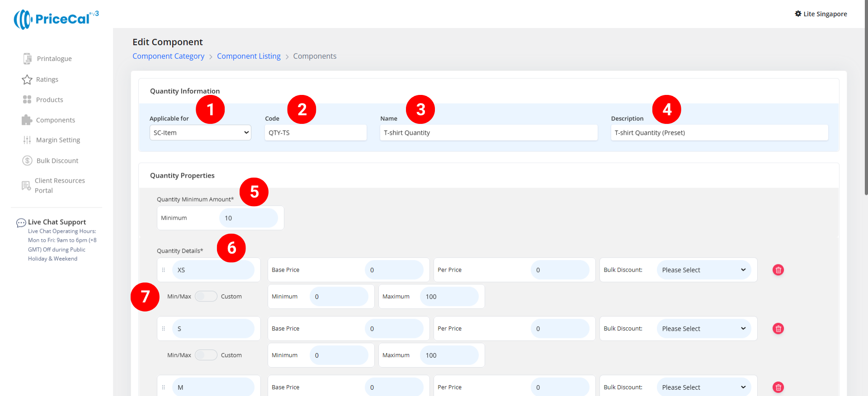Screen dimensions: 868x396
Task: Open the Applicable for dropdown
Action: click(x=200, y=133)
